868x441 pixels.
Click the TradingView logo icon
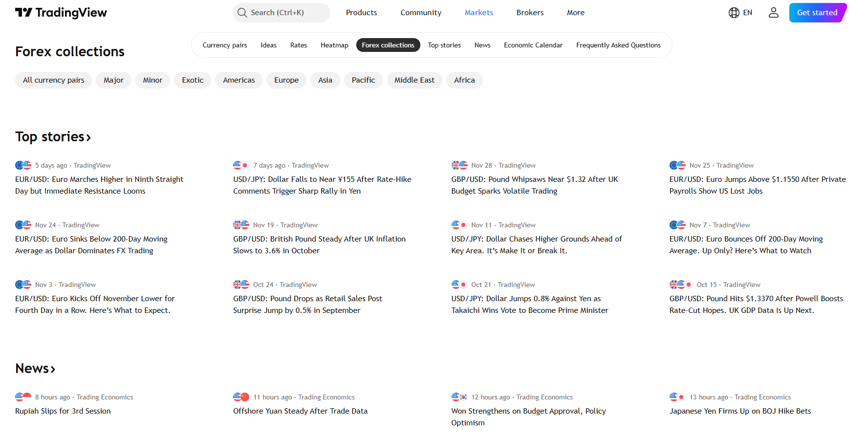point(23,13)
